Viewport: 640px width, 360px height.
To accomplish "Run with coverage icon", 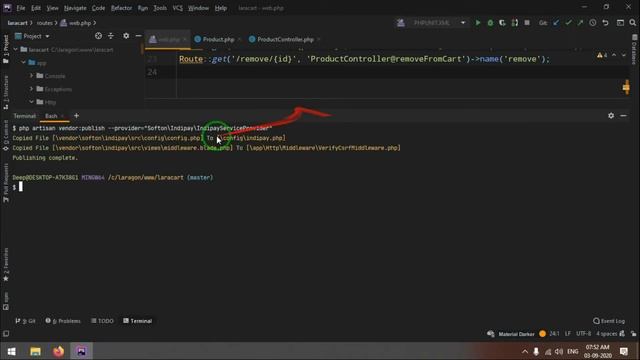I will point(502,23).
